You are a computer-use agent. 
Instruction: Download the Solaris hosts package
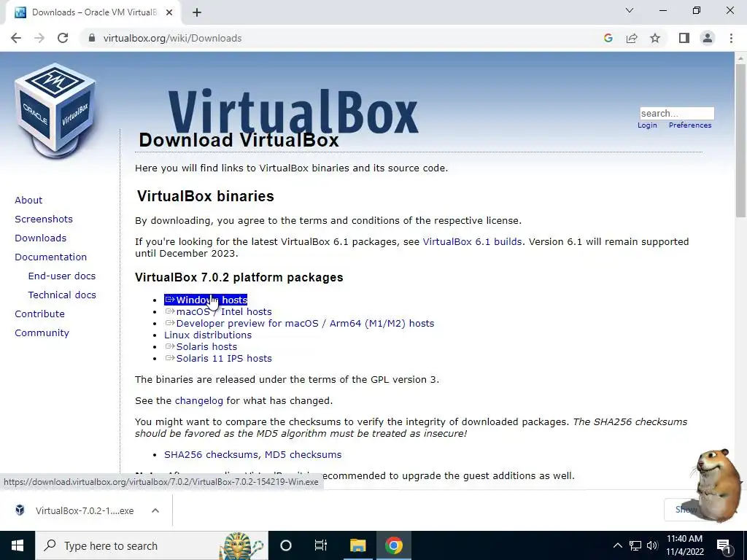[201, 346]
